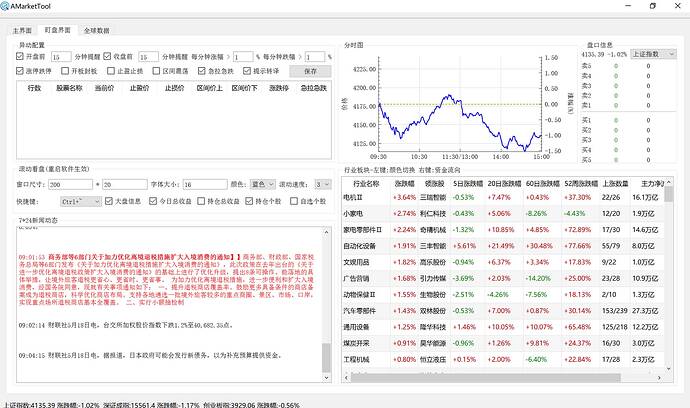Select the 家电零部件II industry row
This screenshot has height=408, width=690.
[x=503, y=230]
